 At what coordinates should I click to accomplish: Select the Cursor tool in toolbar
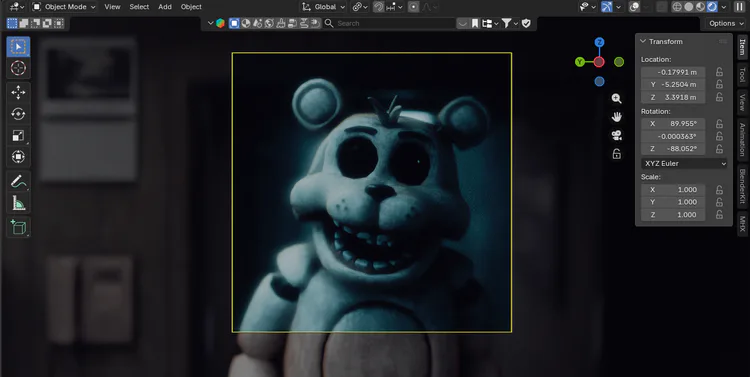coord(18,68)
